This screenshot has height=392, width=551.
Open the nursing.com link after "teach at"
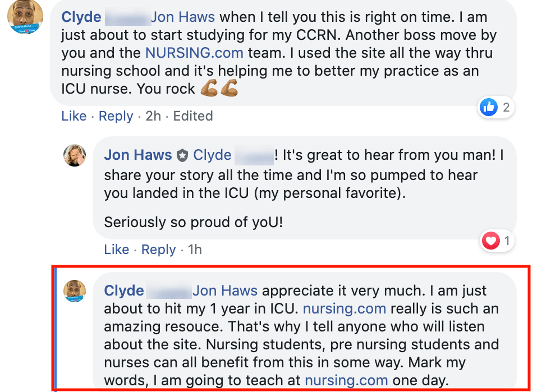pos(346,380)
